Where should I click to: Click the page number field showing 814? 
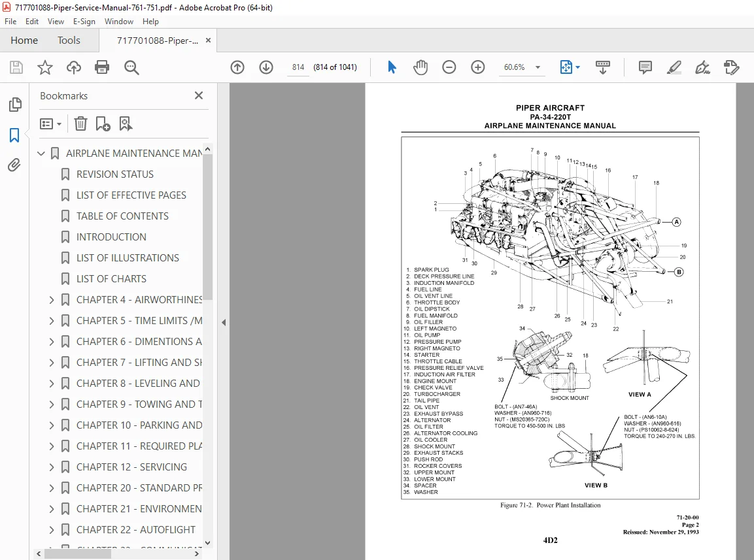[x=298, y=67]
